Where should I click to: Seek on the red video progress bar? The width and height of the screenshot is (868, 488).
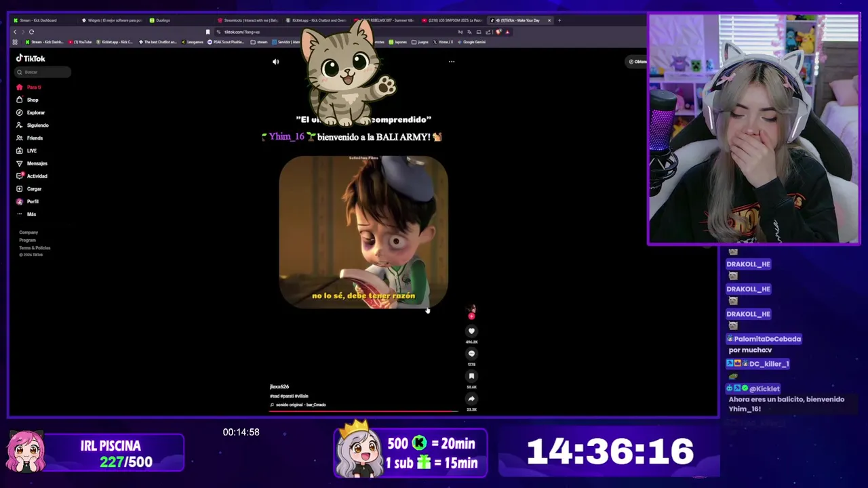click(x=364, y=411)
